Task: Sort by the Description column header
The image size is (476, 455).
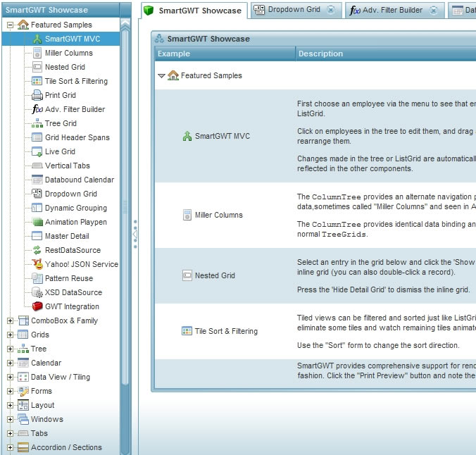Action: [x=386, y=54]
